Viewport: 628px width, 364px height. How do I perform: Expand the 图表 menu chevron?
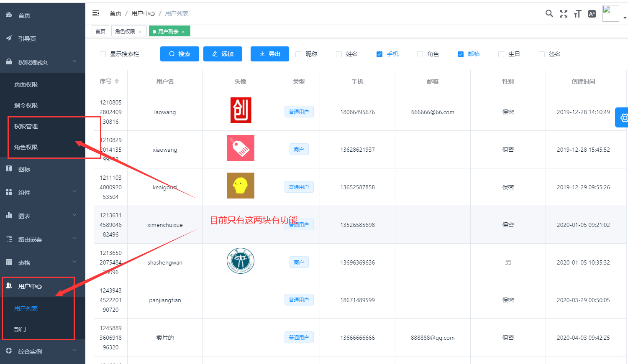(x=74, y=215)
